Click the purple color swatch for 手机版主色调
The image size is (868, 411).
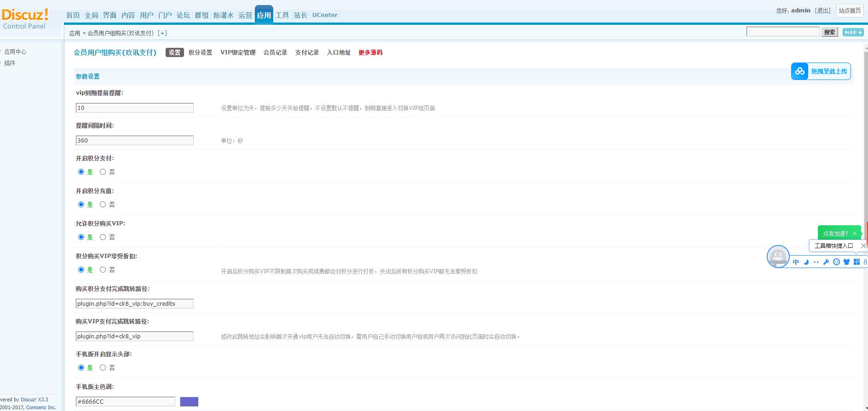click(189, 402)
